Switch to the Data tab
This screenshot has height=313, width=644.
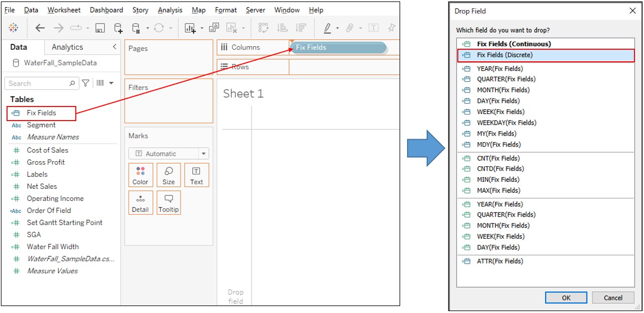click(x=19, y=47)
